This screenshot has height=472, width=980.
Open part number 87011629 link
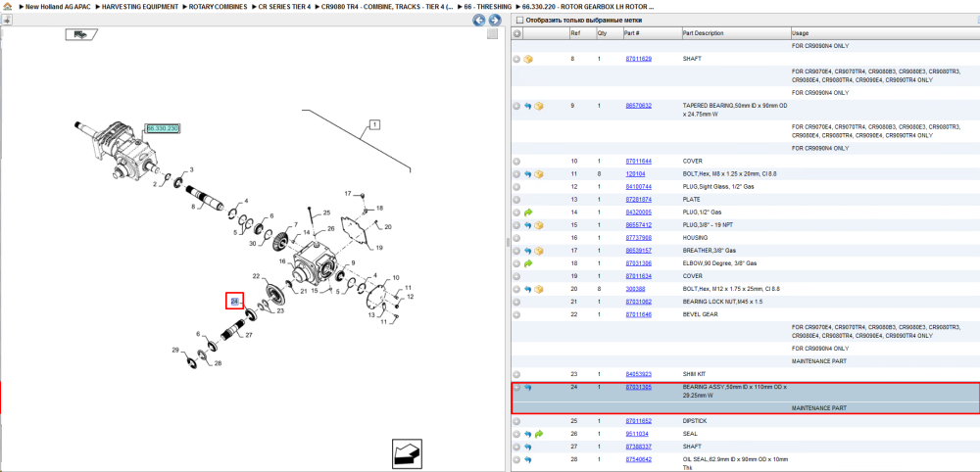click(x=639, y=60)
